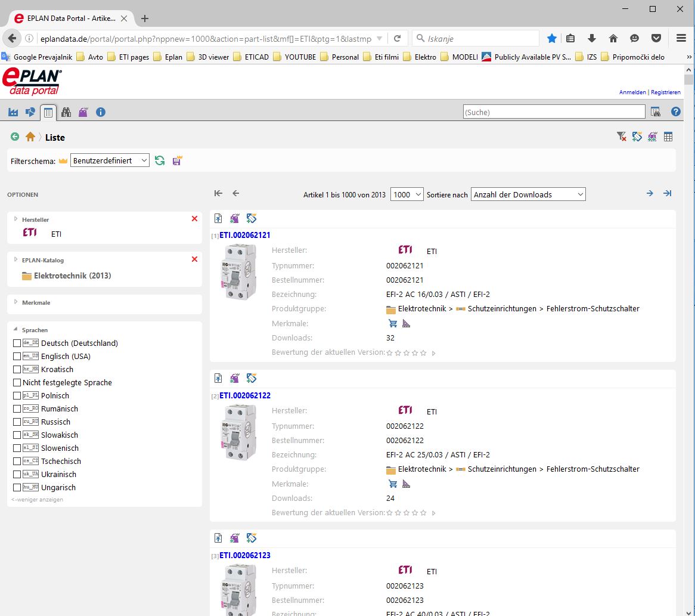Open table view using the grid icon

pos(668,136)
